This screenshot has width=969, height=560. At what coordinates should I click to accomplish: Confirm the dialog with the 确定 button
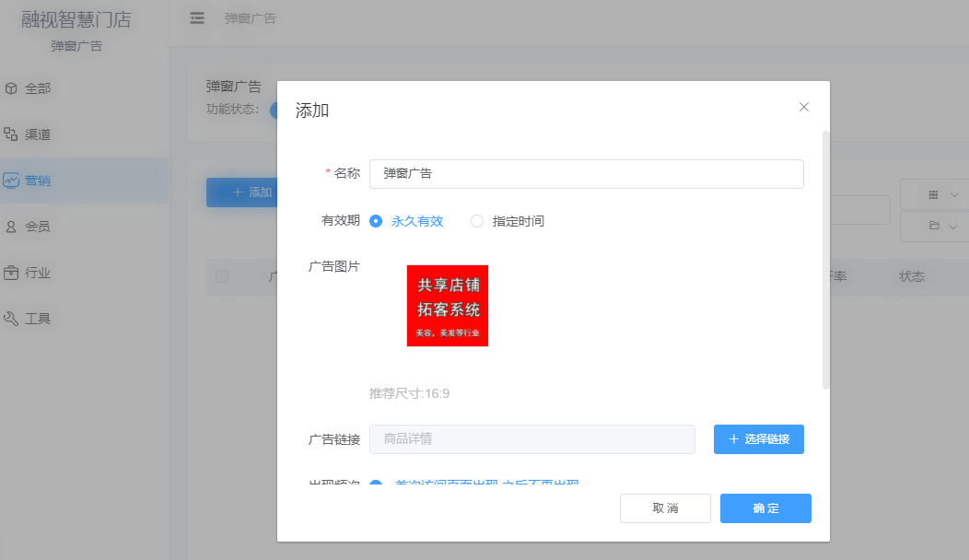[765, 508]
